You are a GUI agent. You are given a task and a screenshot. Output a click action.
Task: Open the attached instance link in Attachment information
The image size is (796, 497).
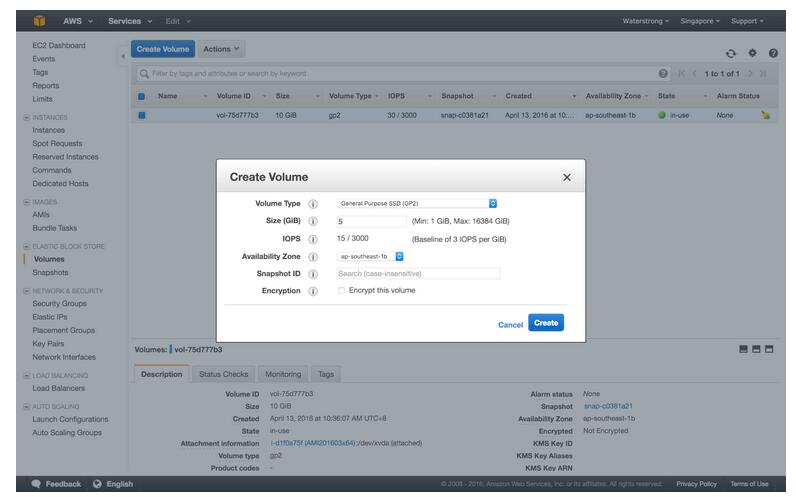[x=313, y=443]
